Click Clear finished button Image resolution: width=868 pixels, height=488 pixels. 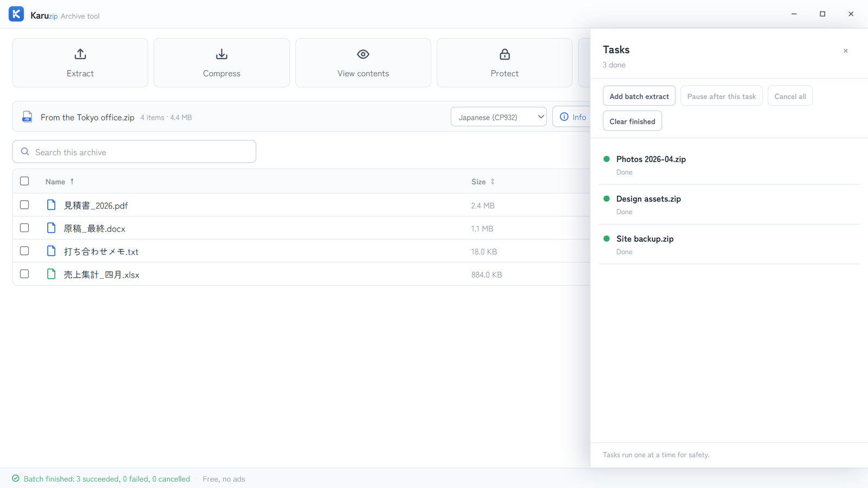click(x=632, y=121)
